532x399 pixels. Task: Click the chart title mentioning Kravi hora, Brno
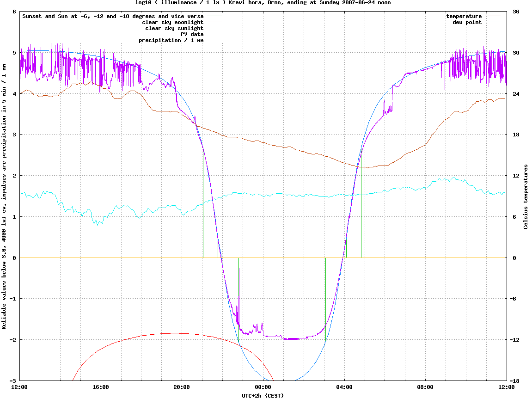(x=263, y=3)
